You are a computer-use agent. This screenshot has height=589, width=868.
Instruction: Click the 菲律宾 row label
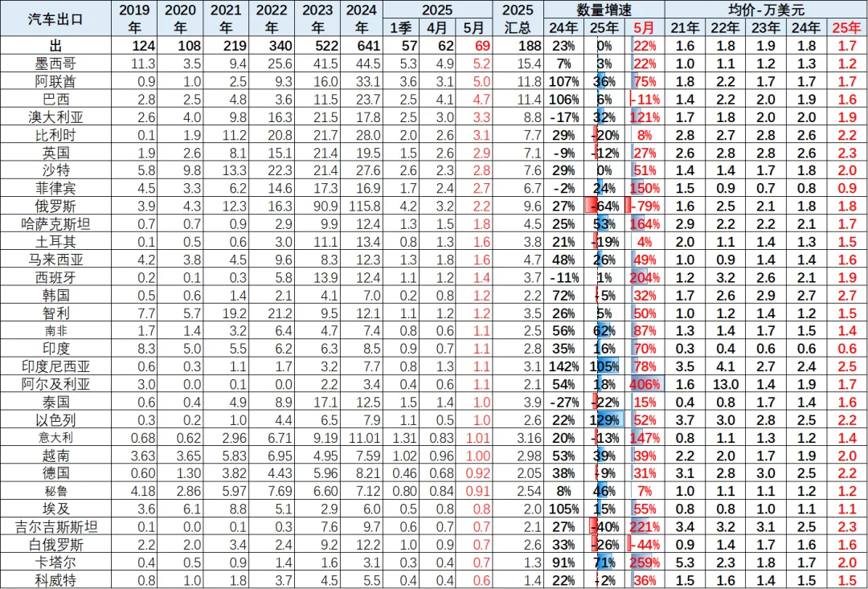[55, 188]
